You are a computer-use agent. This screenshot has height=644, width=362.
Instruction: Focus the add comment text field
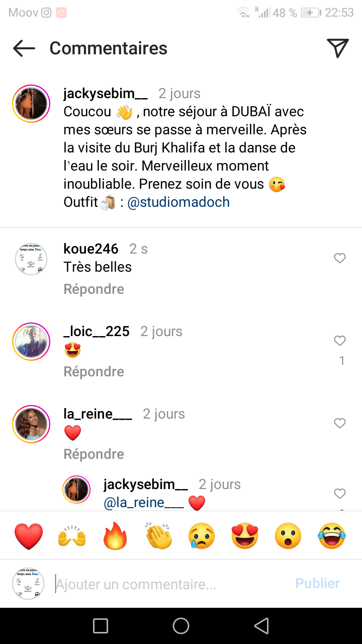[171, 584]
